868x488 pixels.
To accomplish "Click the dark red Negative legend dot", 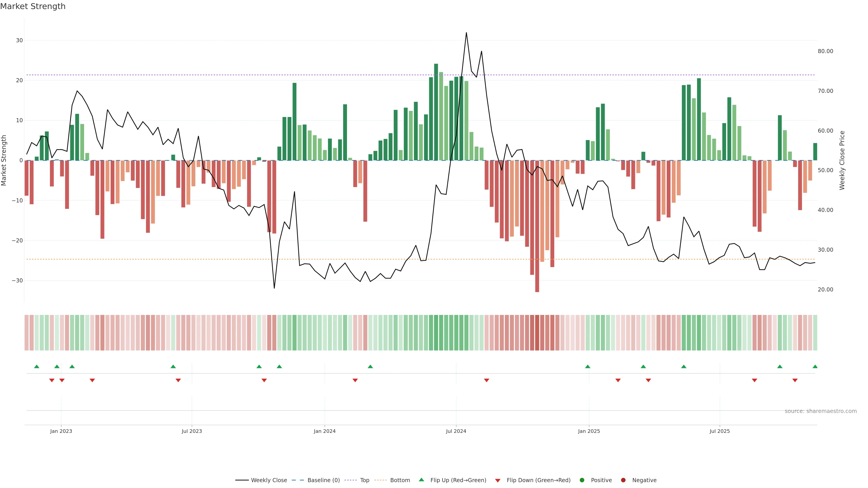I will coord(623,480).
